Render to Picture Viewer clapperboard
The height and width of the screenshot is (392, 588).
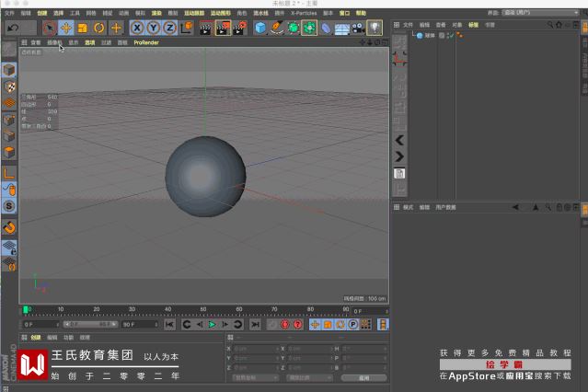(223, 29)
